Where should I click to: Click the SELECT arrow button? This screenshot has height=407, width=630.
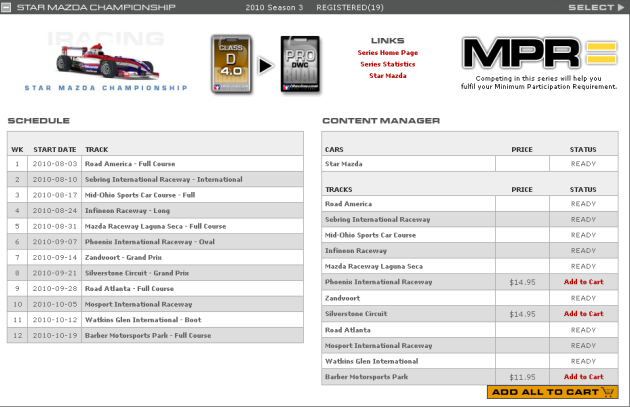click(596, 7)
